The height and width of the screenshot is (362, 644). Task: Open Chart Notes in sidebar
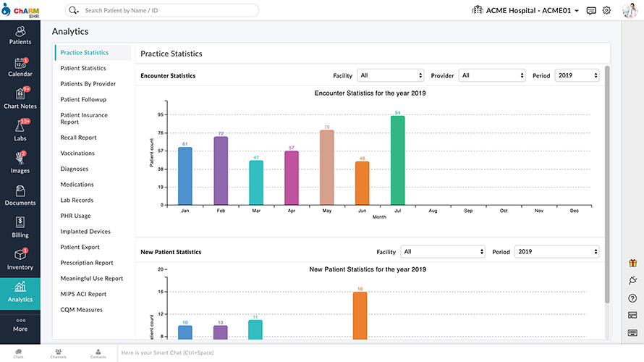20,99
